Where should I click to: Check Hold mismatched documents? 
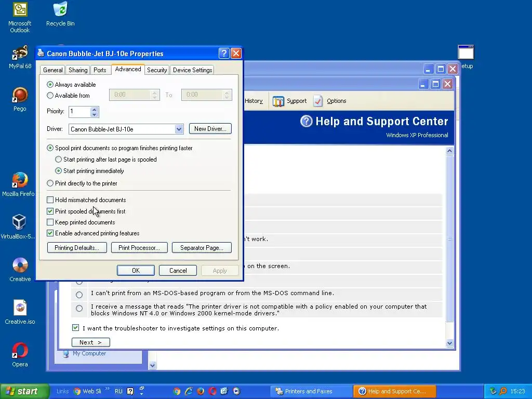[50, 200]
